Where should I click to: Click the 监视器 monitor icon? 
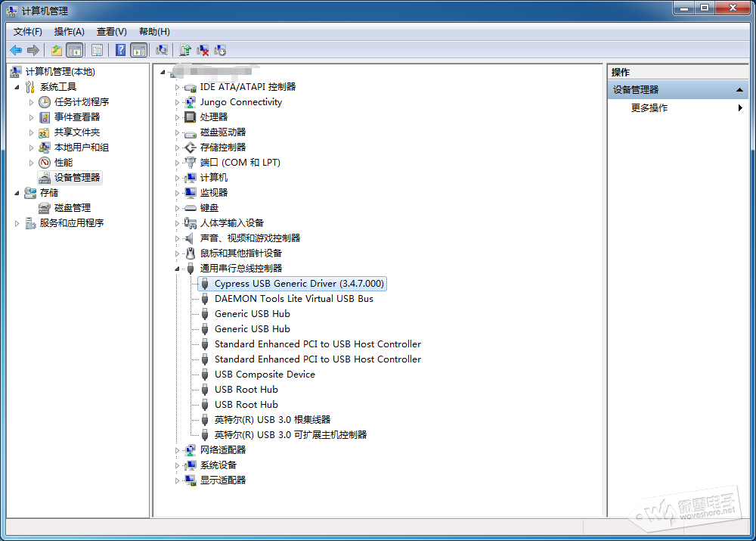pyautogui.click(x=191, y=193)
